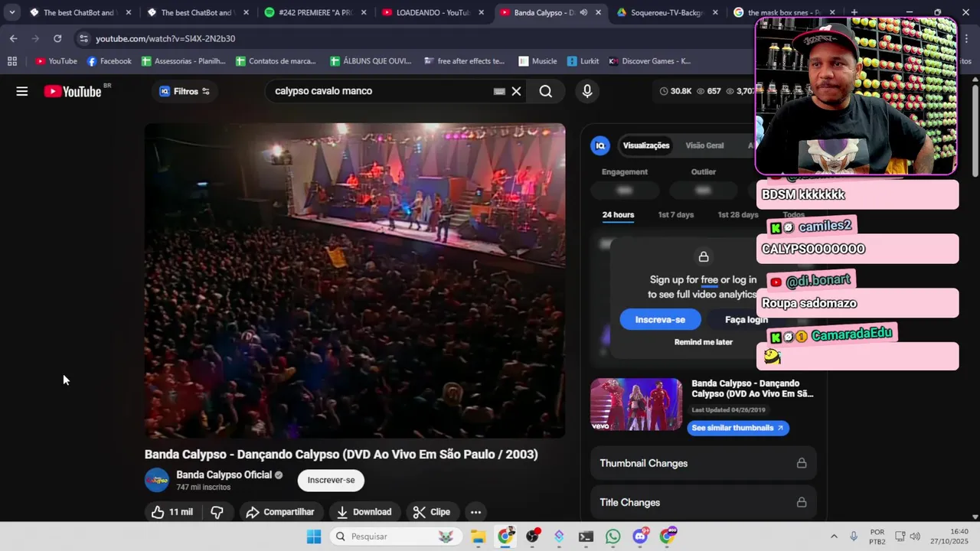Open the Lurkit bookmark
Viewport: 980px width, 551px height.
[x=583, y=61]
